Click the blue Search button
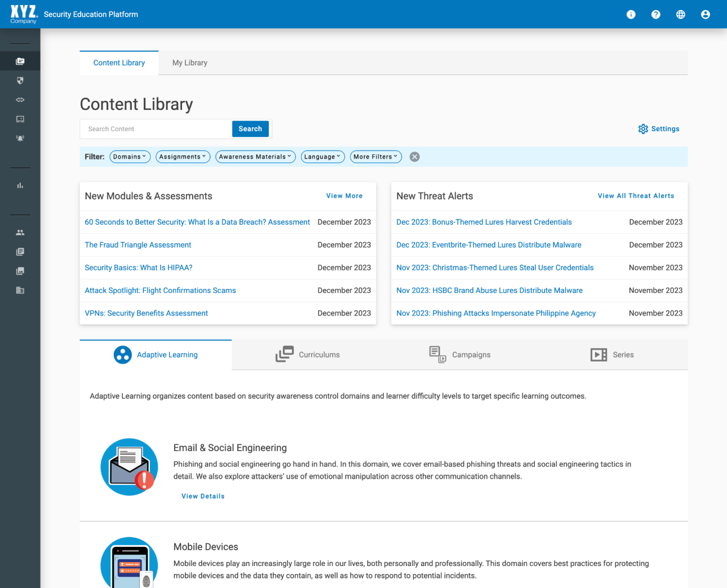This screenshot has width=727, height=588. pyautogui.click(x=250, y=129)
